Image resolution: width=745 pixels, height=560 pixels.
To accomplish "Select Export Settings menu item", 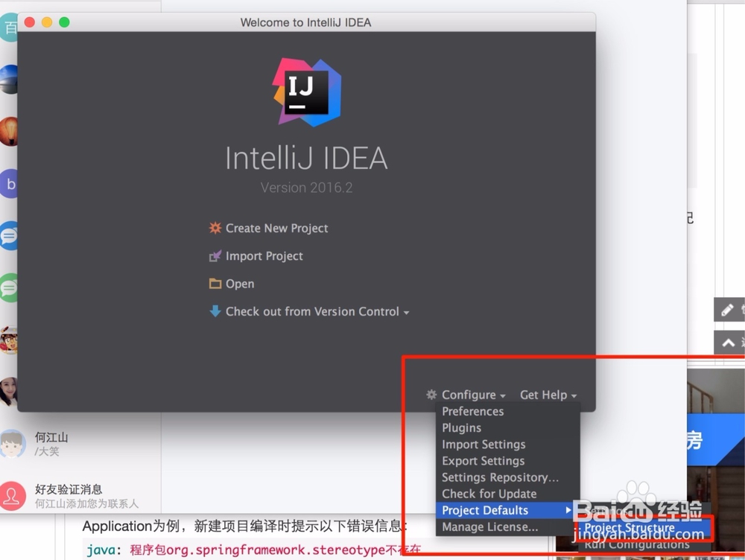I will click(x=507, y=461).
